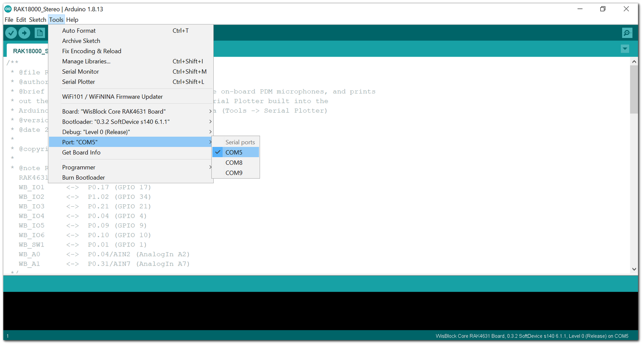
Task: Expand the Debug Level 0 submenu
Action: click(x=131, y=132)
